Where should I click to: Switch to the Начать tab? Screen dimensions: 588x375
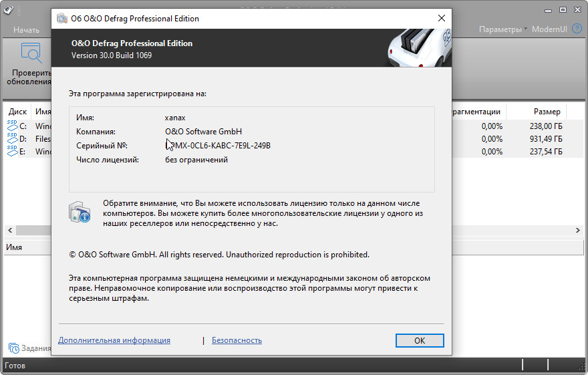(26, 30)
